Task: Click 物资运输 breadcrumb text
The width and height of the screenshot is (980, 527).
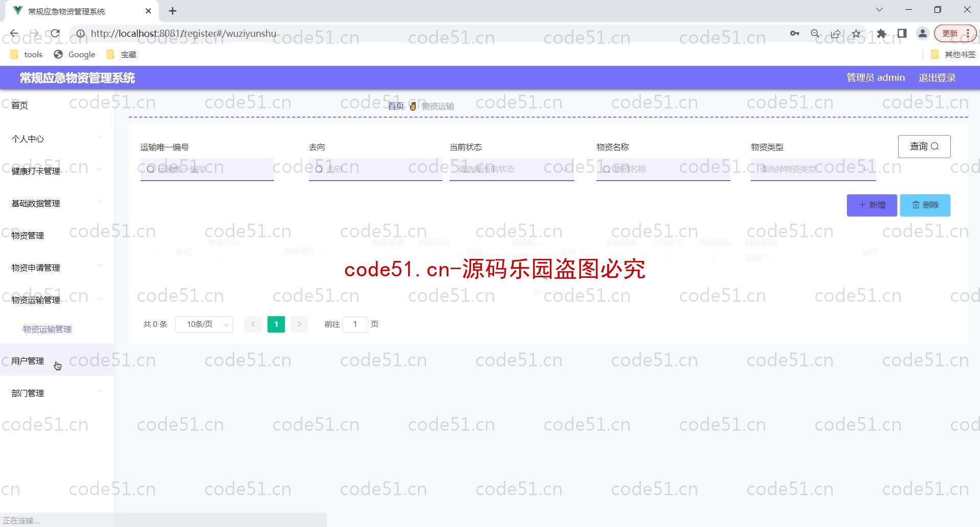Action: [x=438, y=106]
